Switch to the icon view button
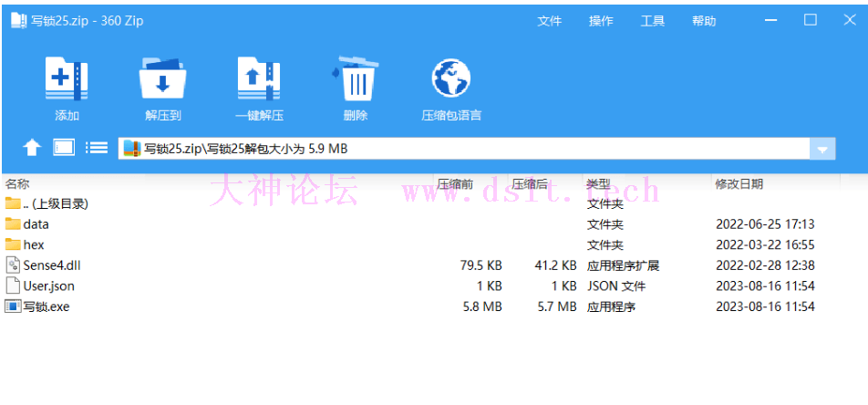 pyautogui.click(x=64, y=148)
